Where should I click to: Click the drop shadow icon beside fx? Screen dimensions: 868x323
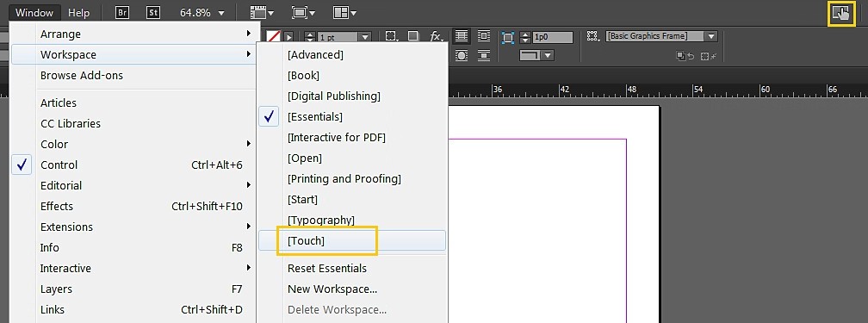point(413,36)
